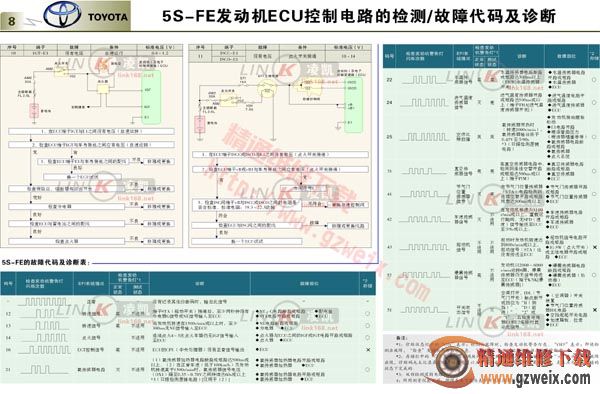This screenshot has width=600, height=394.
Task: Click the 5S-FE fault code table heading
Action: click(x=46, y=262)
